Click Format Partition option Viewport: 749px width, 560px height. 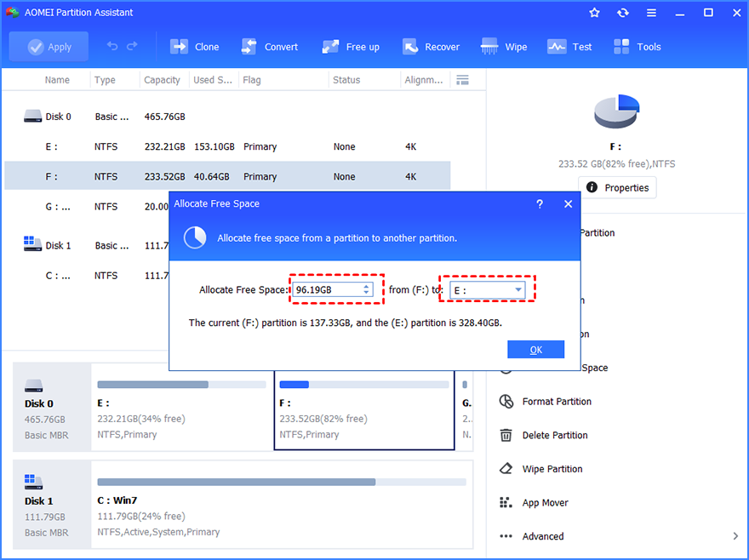557,402
